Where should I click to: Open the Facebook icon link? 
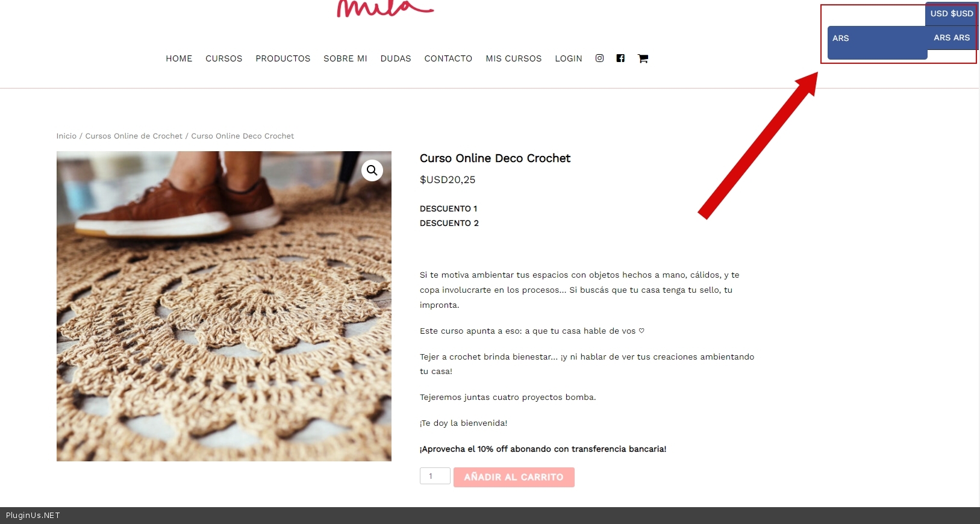coord(620,58)
